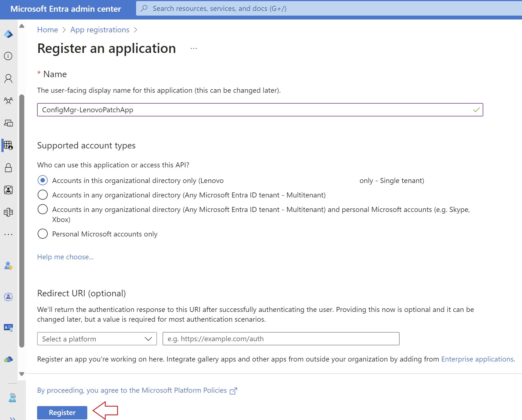Open the Users person icon in sidebar
522x420 pixels.
click(x=8, y=79)
